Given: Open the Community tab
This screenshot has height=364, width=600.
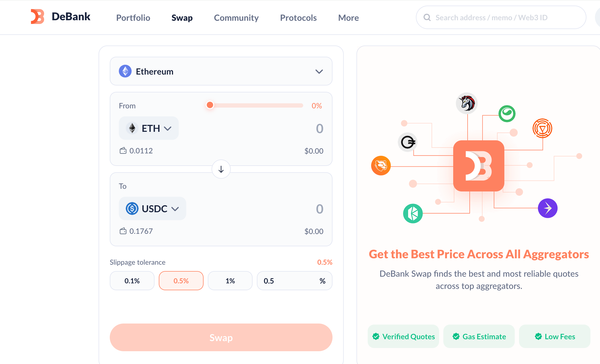Looking at the screenshot, I should (236, 18).
